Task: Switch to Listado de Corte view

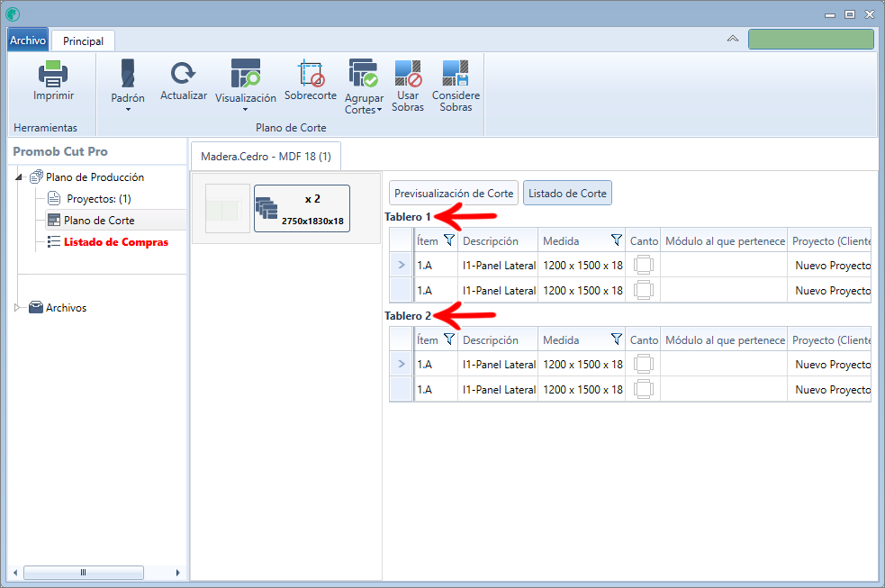Action: point(567,193)
